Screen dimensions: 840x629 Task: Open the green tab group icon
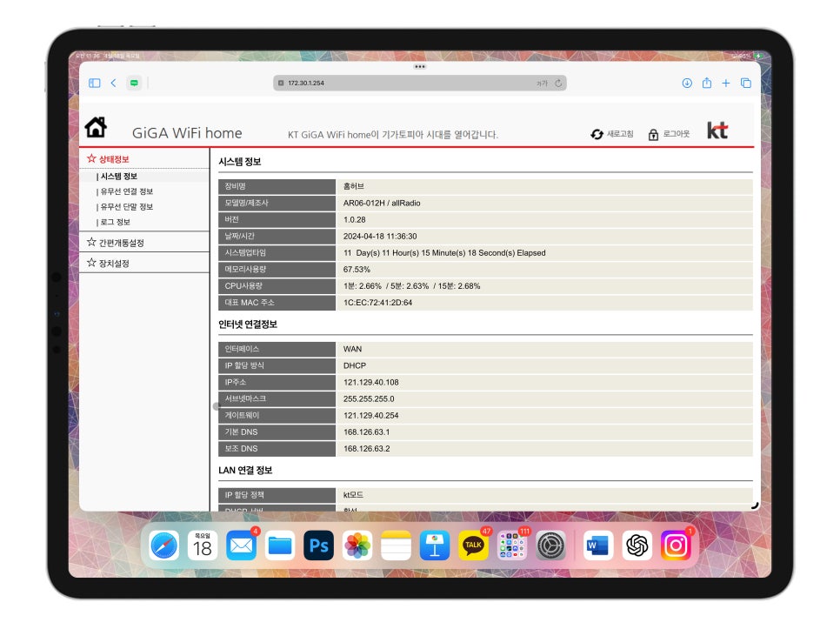134,83
